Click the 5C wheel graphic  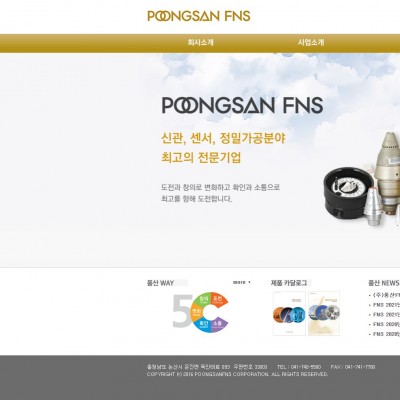point(201,311)
